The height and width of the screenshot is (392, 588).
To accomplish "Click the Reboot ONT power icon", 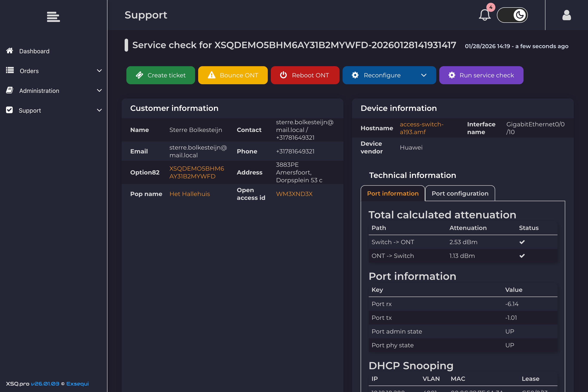I will tap(283, 75).
